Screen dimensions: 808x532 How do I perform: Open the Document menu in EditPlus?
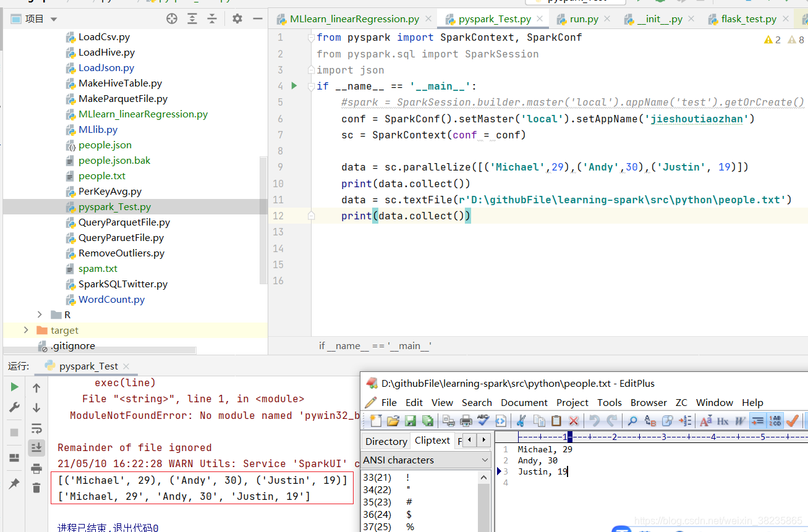[524, 402]
